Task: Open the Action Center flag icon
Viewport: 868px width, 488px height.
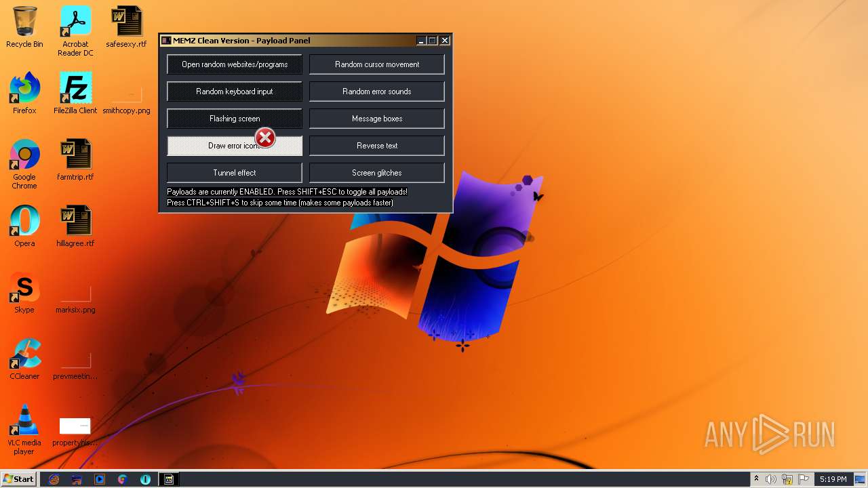Action: (x=804, y=479)
